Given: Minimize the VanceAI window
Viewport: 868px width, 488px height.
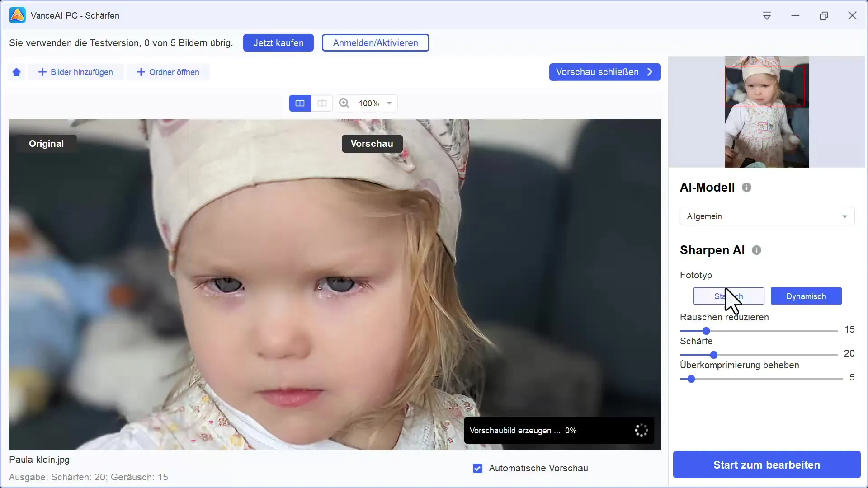Looking at the screenshot, I should (795, 16).
